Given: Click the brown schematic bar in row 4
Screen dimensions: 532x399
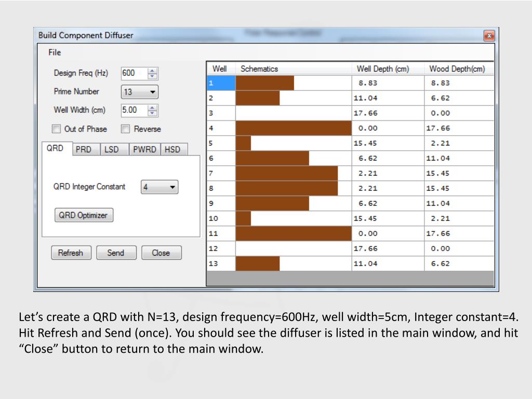Looking at the screenshot, I should tap(294, 128).
